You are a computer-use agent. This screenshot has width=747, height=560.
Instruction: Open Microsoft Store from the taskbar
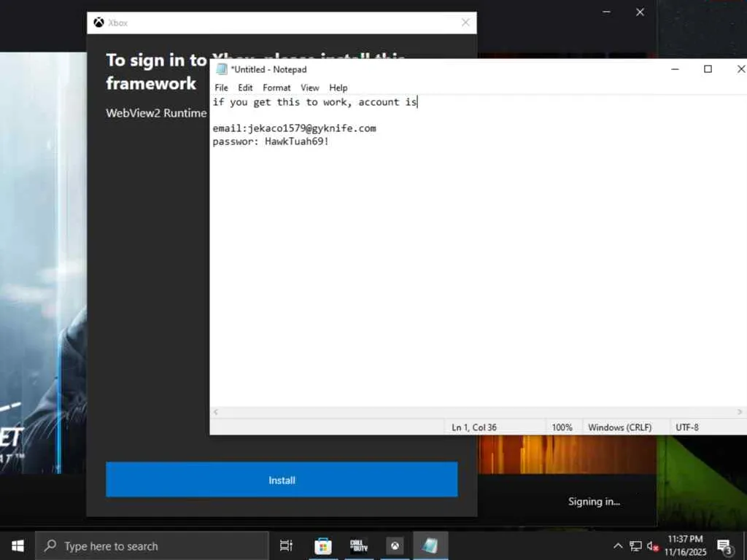tap(322, 545)
